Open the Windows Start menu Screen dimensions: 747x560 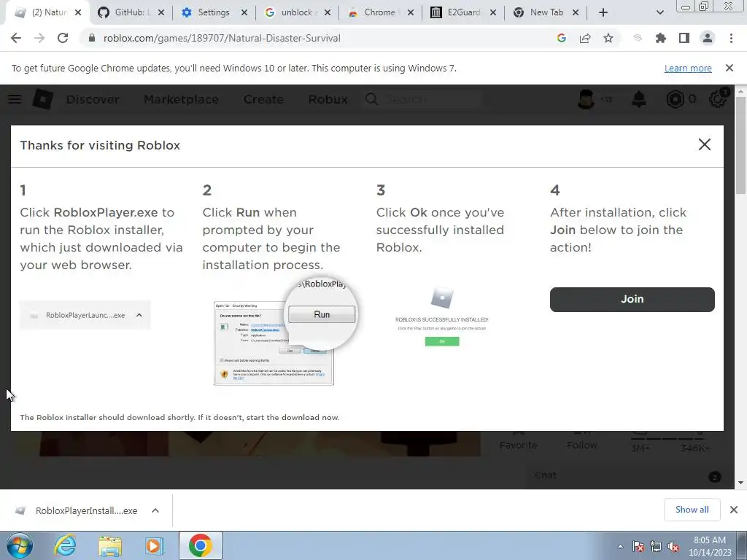[20, 545]
